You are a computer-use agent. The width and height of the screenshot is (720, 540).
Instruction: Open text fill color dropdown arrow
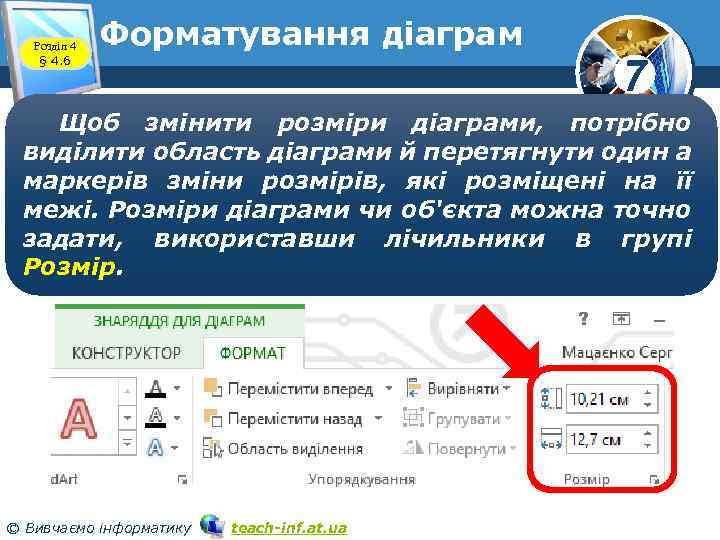pos(177,388)
